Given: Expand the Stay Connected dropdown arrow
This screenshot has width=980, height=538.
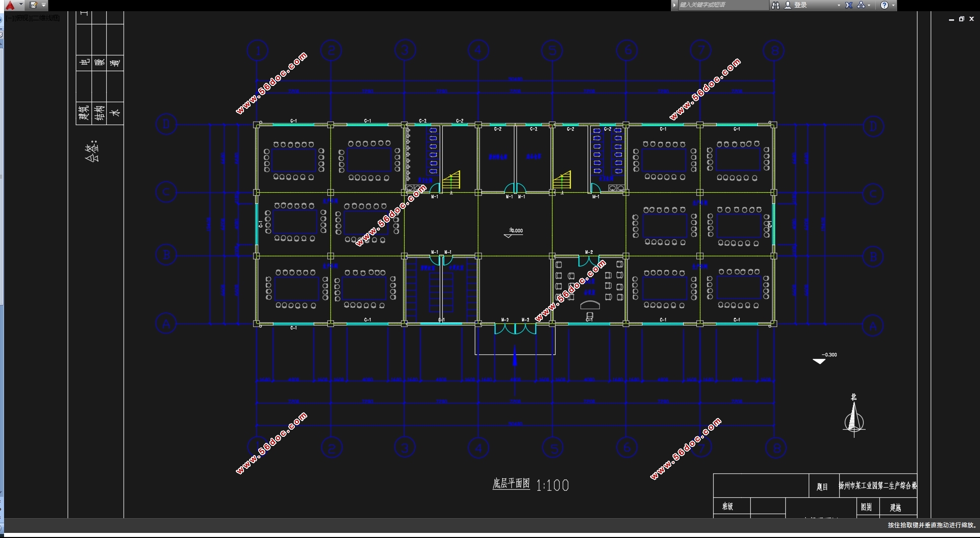Looking at the screenshot, I should point(869,5).
